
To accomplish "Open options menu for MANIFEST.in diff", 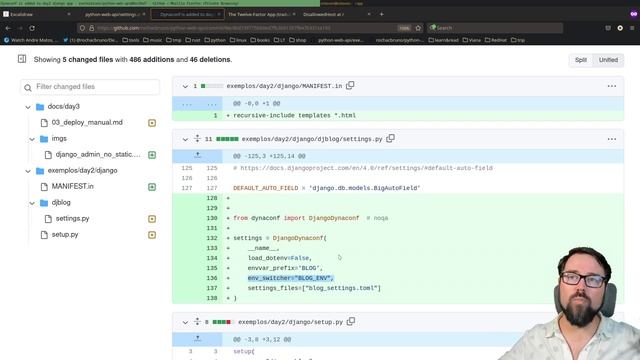I will pos(611,86).
